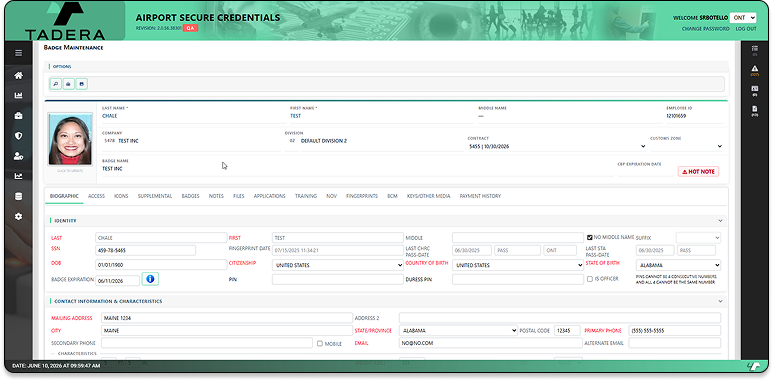Click the Change Password link
The height and width of the screenshot is (381, 773).
tap(705, 29)
